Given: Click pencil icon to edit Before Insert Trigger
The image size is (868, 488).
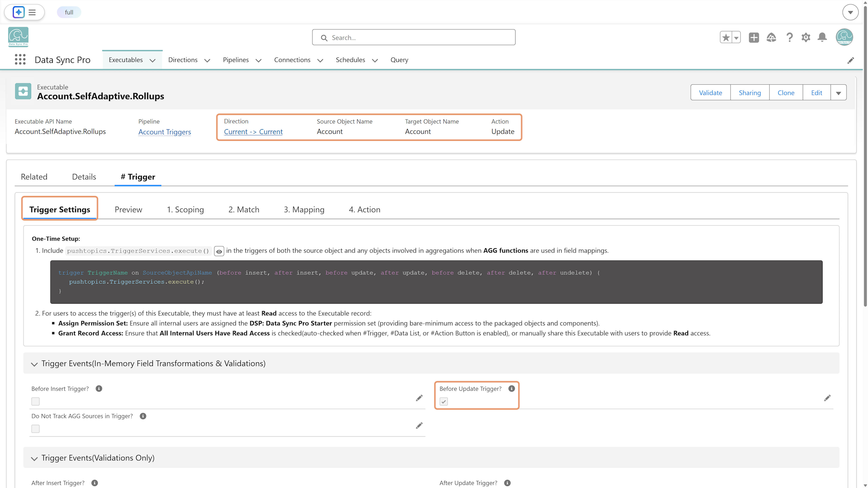Looking at the screenshot, I should (x=419, y=398).
